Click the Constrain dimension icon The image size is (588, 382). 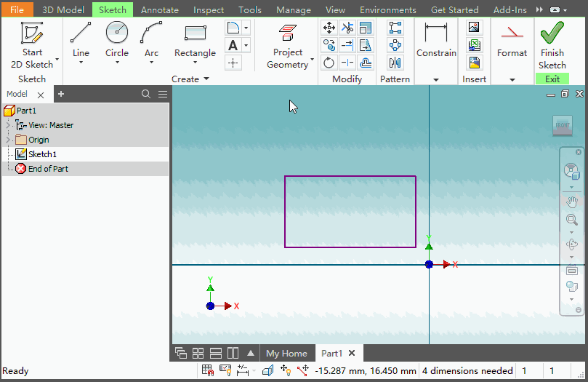(x=436, y=32)
